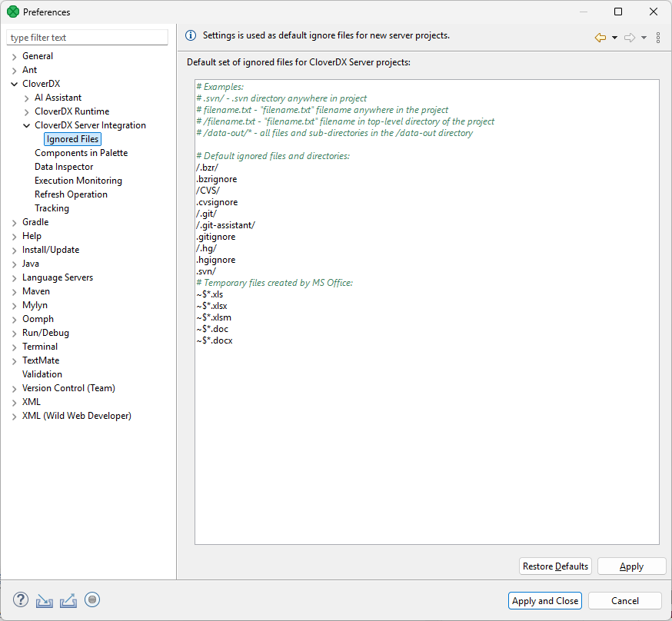Open the three-dot view menu icon
Viewport: 672px width, 621px height.
click(658, 38)
